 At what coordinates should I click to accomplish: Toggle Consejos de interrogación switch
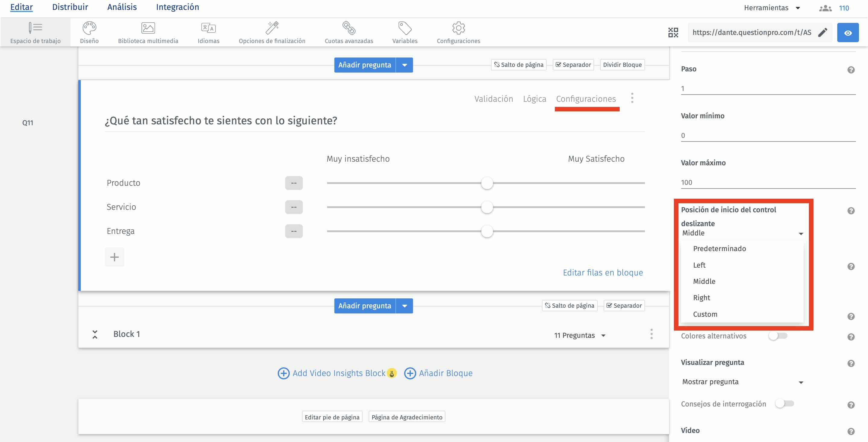click(786, 404)
